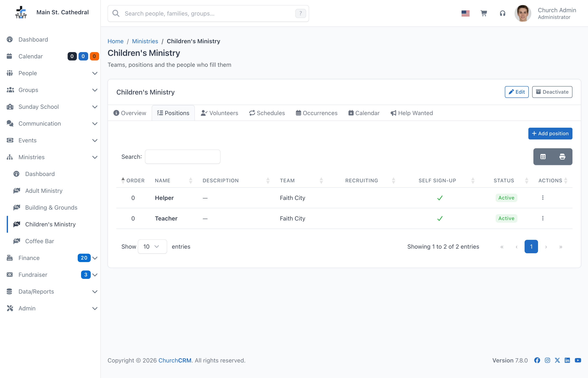Open Teacher row actions menu

point(543,218)
